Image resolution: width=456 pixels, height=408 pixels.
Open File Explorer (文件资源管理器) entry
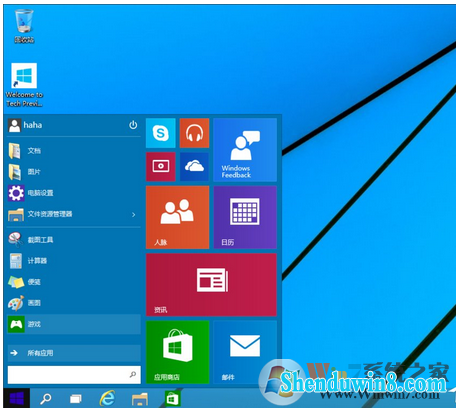coord(74,214)
